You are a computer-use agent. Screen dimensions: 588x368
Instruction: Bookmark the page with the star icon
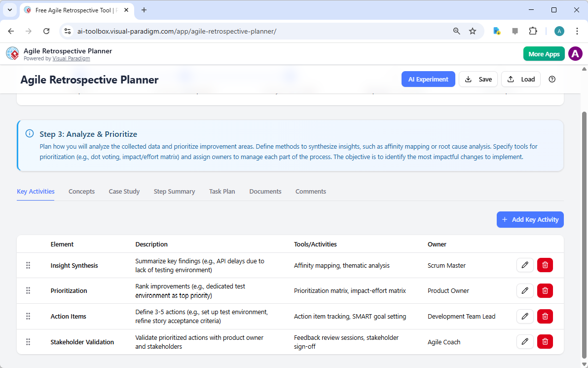click(473, 31)
